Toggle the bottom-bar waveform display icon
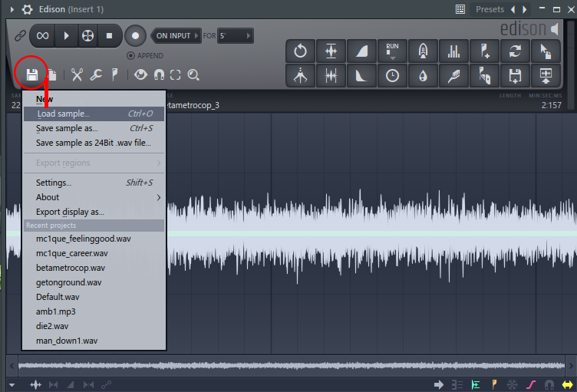 [x=36, y=385]
